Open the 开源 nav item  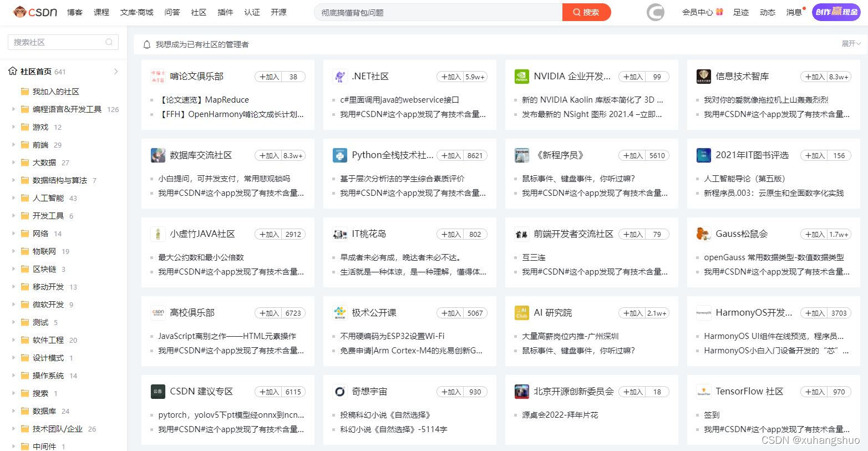point(278,12)
